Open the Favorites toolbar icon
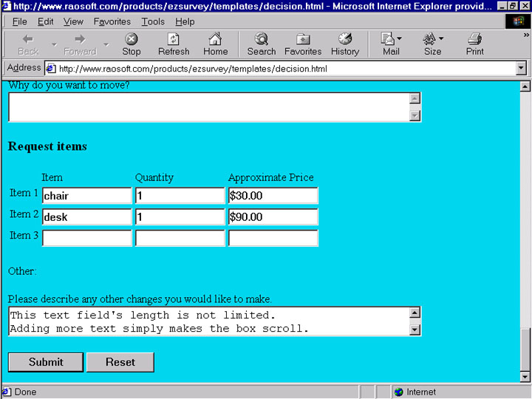The image size is (532, 399). pos(303,39)
